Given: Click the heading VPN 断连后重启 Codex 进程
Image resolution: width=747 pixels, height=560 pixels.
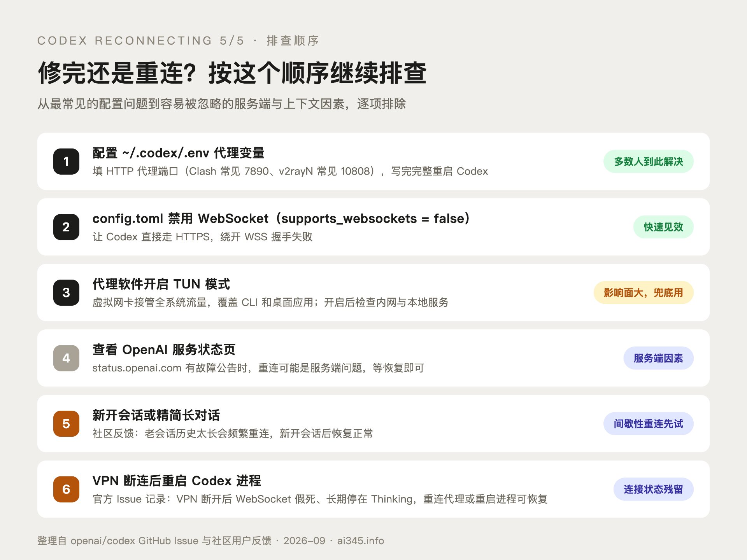Looking at the screenshot, I should coord(177,481).
